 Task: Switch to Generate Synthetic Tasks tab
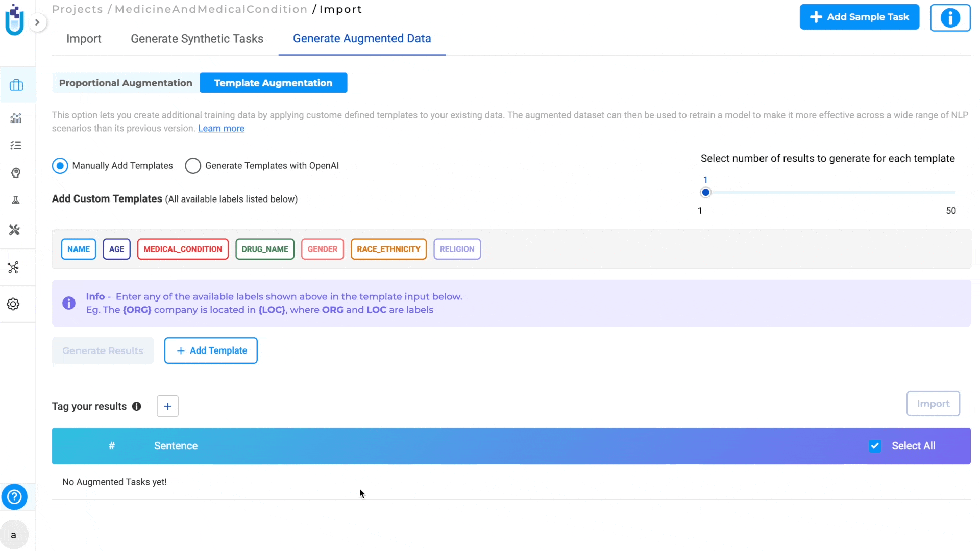(197, 38)
